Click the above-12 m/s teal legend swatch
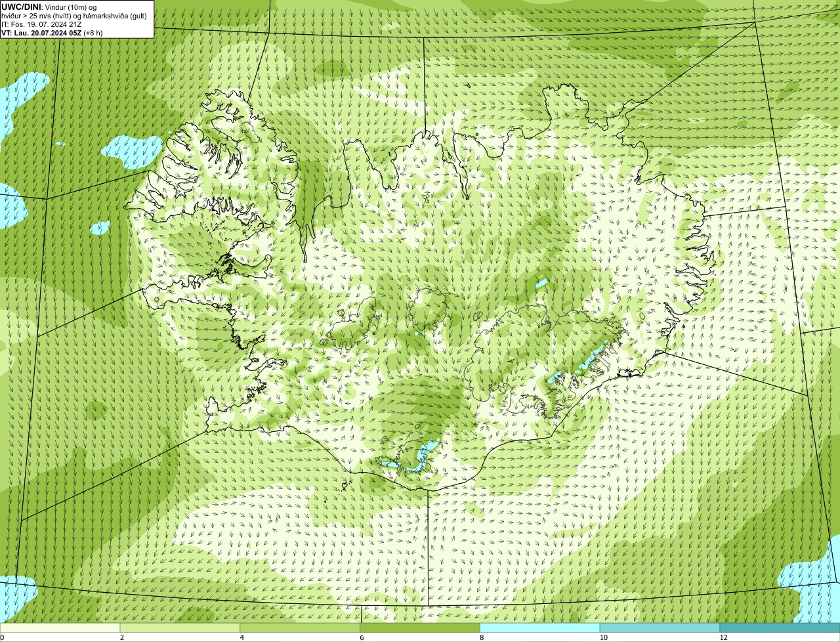This screenshot has width=840, height=642. tap(780, 628)
